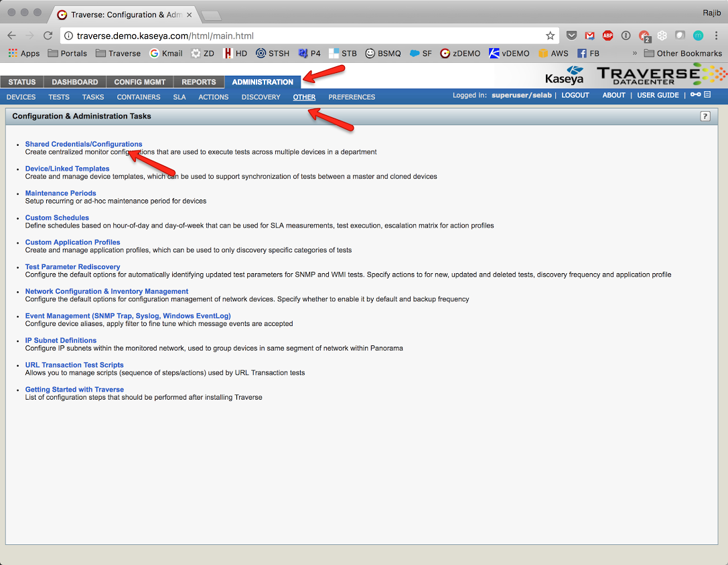Open Custom Schedules link
The image size is (728, 565).
57,218
